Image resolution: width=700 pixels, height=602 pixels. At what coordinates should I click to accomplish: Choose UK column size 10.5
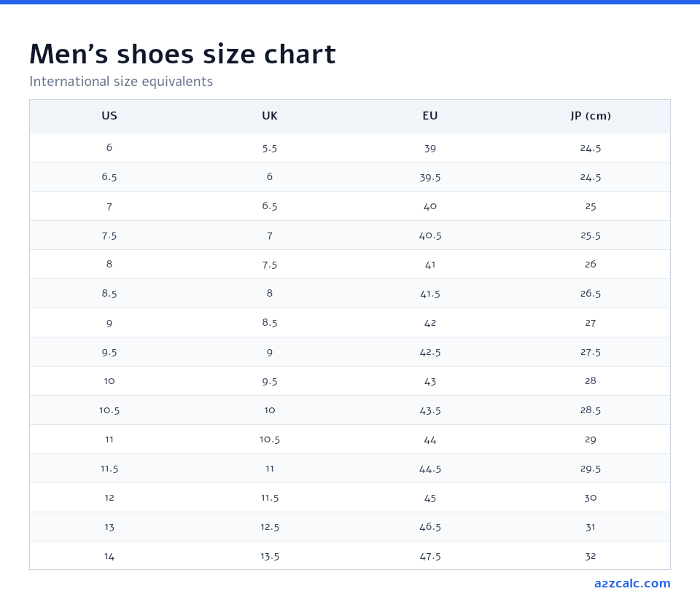tap(270, 439)
